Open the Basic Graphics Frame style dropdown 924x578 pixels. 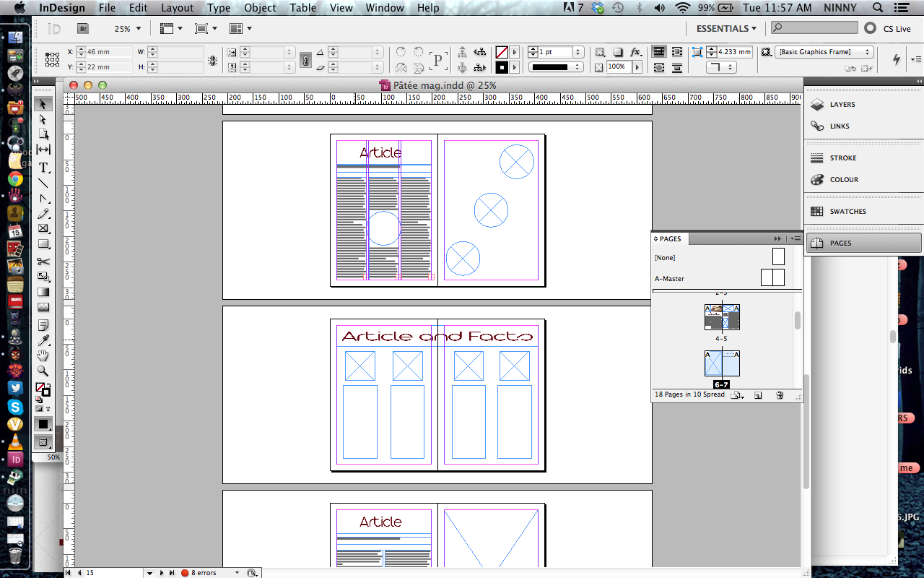(824, 52)
